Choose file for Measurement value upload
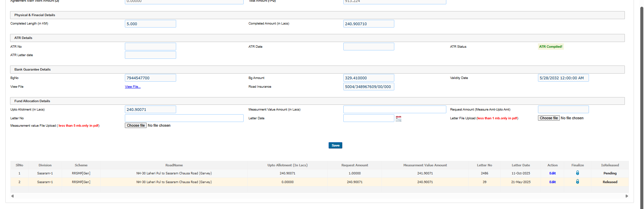 (136, 126)
